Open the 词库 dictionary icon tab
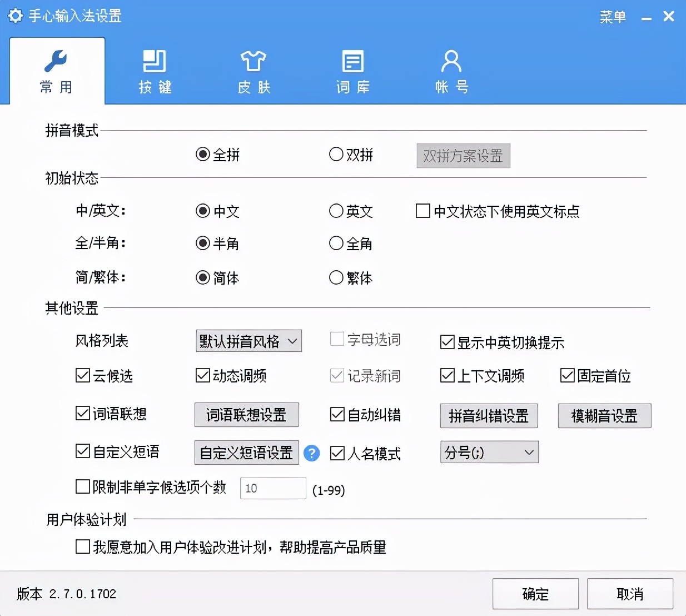This screenshot has width=686, height=616. pyautogui.click(x=352, y=61)
